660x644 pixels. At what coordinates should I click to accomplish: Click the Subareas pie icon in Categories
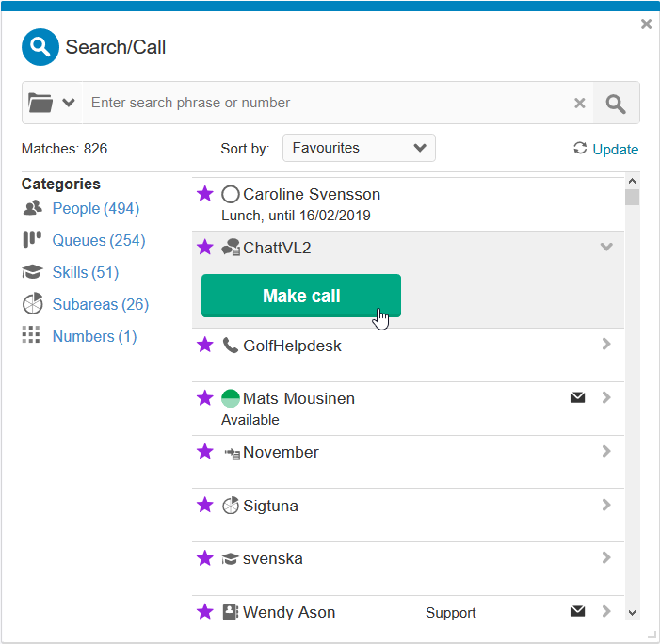[32, 304]
